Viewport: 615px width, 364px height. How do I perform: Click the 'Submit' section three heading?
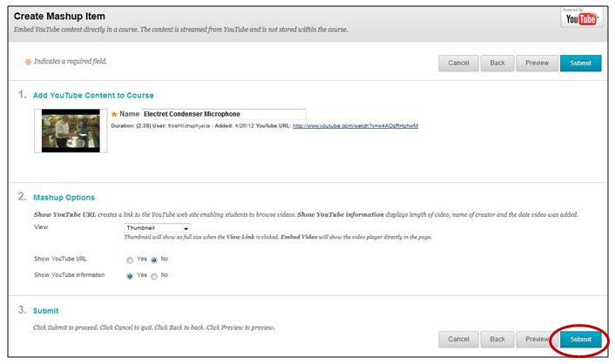point(45,311)
